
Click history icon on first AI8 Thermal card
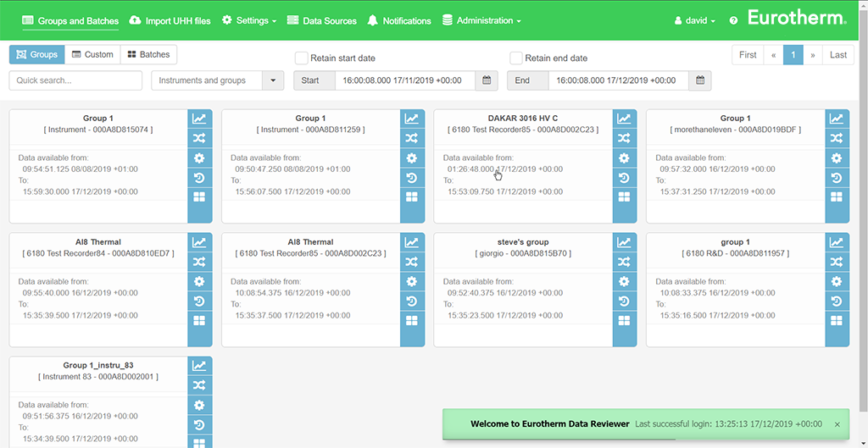199,301
